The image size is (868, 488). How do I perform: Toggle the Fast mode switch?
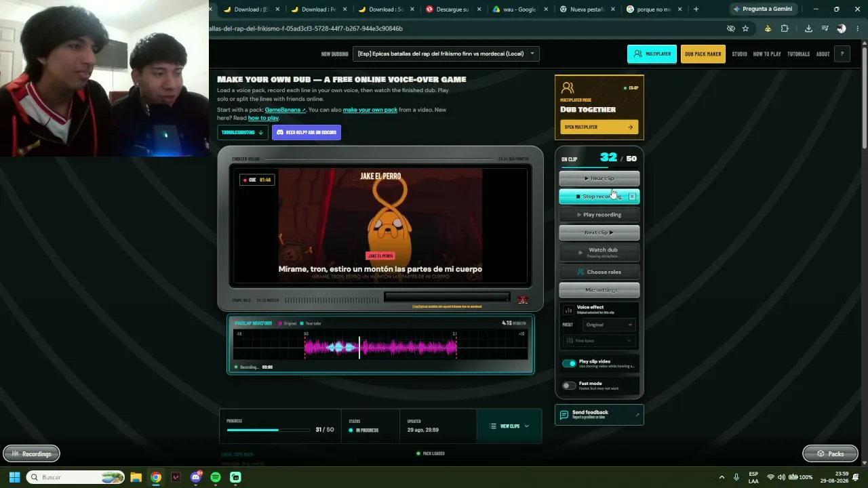tap(569, 386)
